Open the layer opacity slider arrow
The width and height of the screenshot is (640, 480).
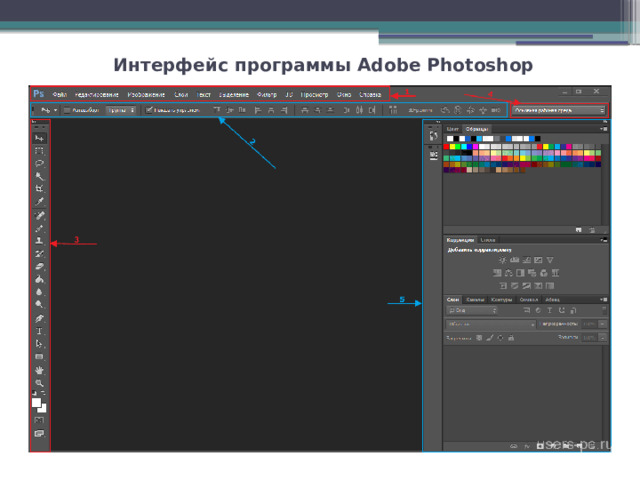[602, 324]
